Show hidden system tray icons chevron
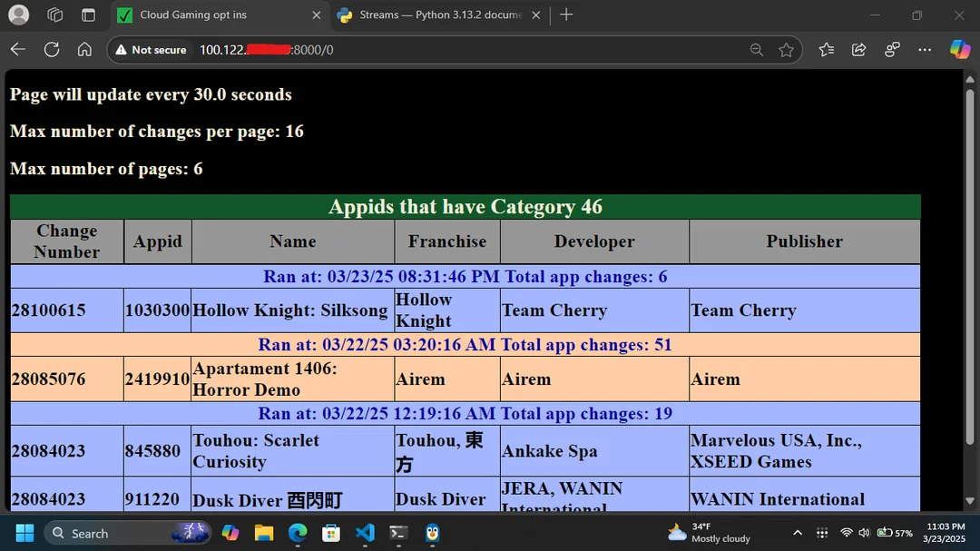 [797, 533]
